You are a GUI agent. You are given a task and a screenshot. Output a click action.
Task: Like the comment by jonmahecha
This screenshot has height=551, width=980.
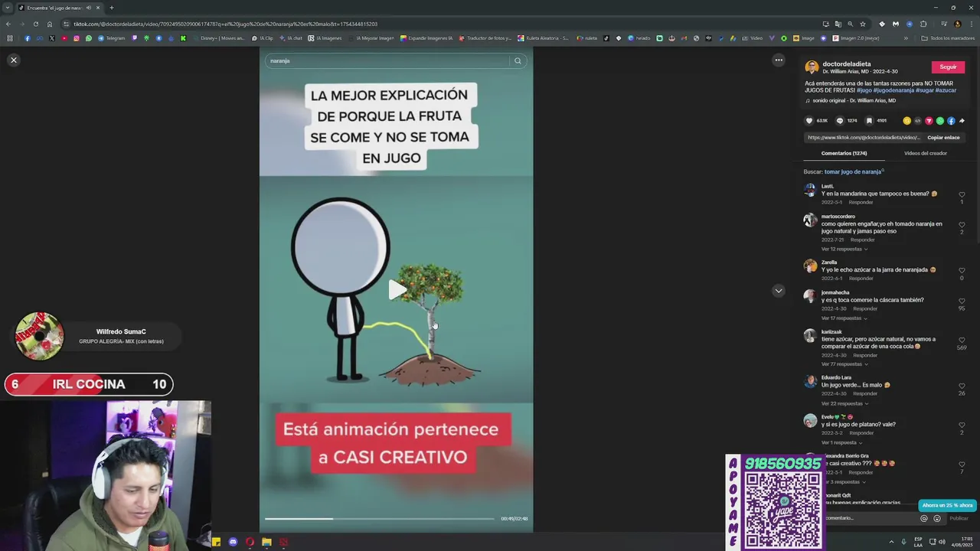pos(962,301)
